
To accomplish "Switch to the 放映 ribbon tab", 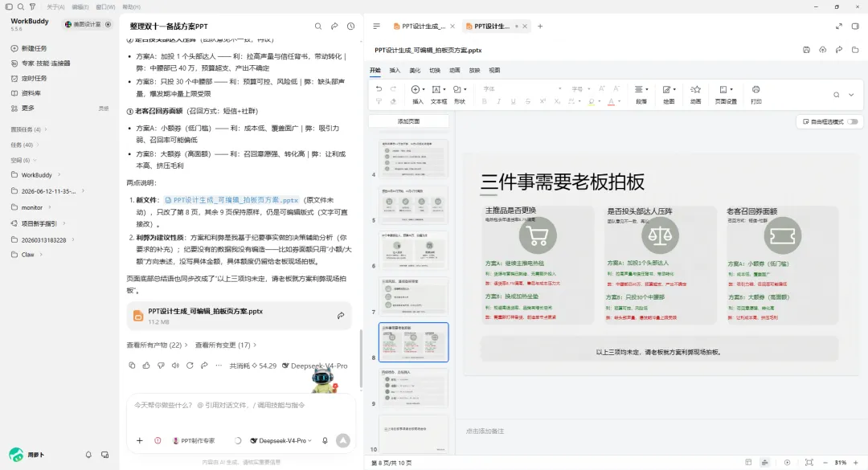I will (x=474, y=71).
